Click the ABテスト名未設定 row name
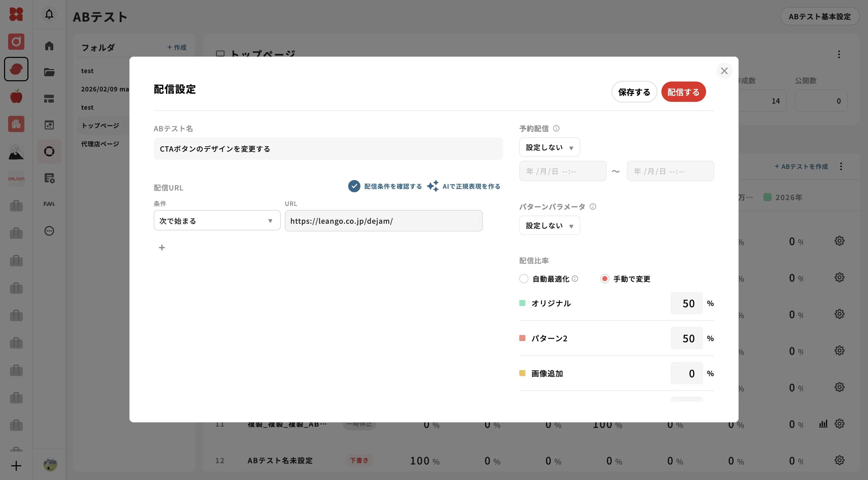 coord(280,460)
